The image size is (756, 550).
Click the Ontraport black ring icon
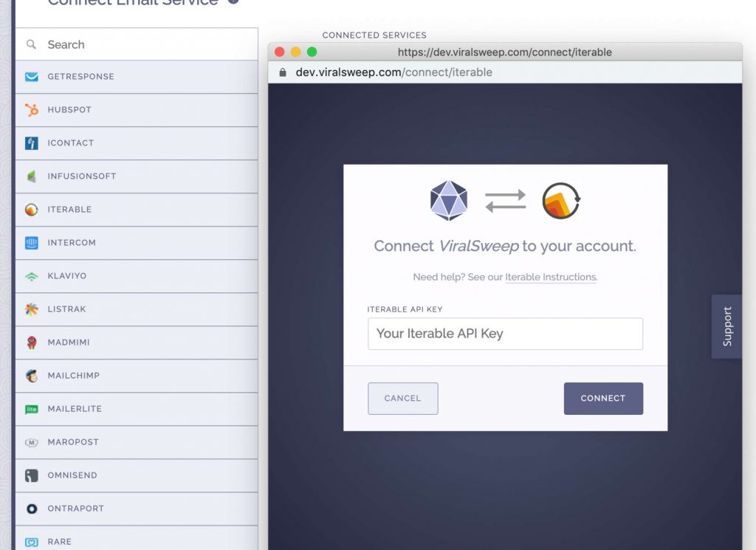[x=31, y=509]
